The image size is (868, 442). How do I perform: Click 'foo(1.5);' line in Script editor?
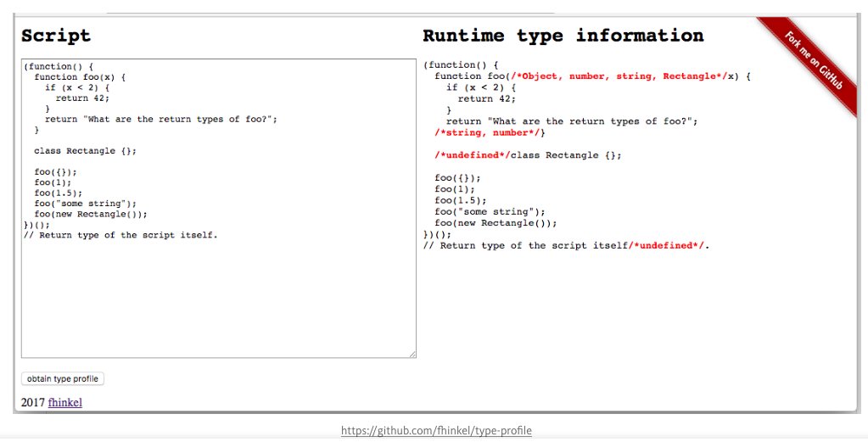click(59, 193)
